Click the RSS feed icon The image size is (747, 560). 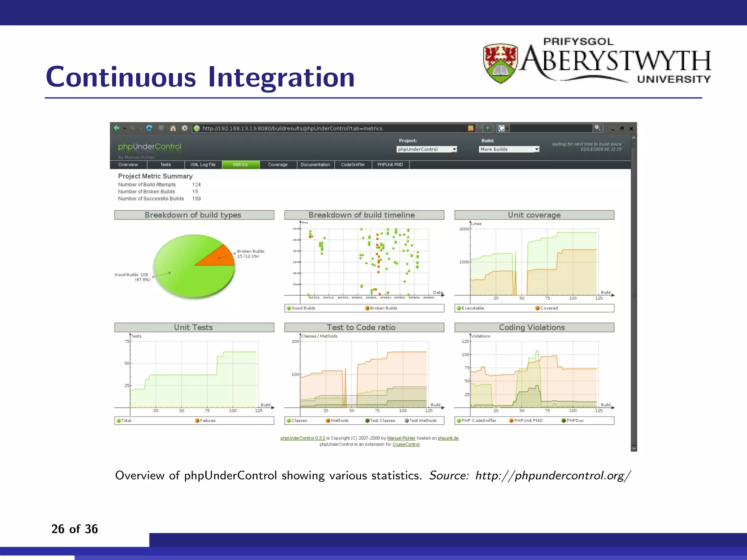(471, 128)
